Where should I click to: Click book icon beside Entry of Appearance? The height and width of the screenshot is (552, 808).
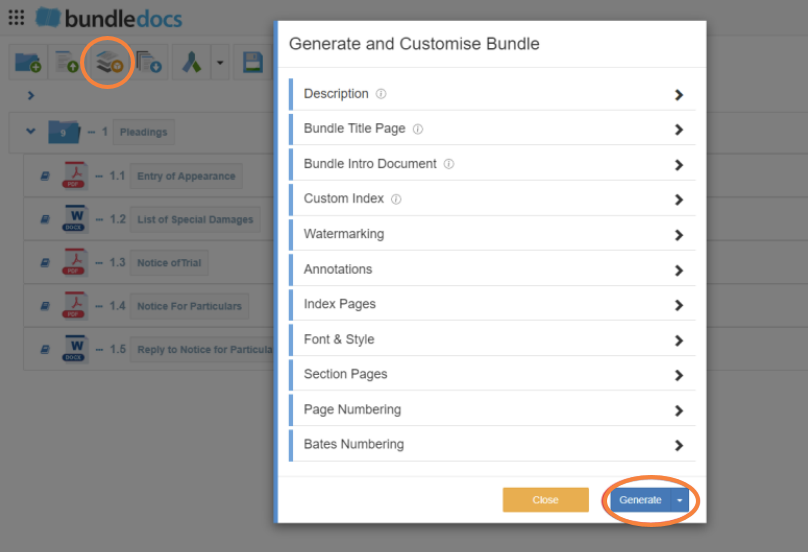click(45, 176)
